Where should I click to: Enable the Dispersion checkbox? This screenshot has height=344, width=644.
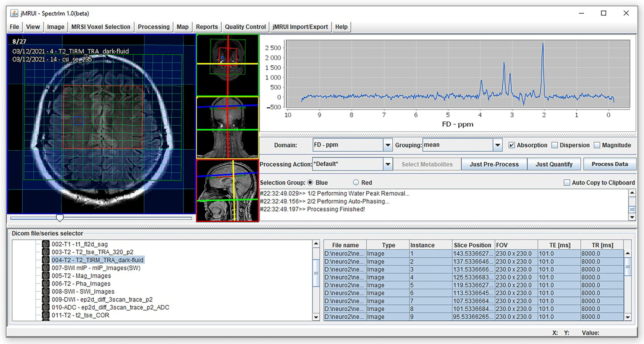point(555,145)
